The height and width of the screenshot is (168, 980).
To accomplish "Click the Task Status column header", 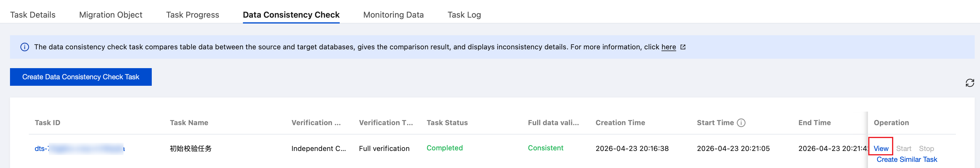I will [447, 123].
